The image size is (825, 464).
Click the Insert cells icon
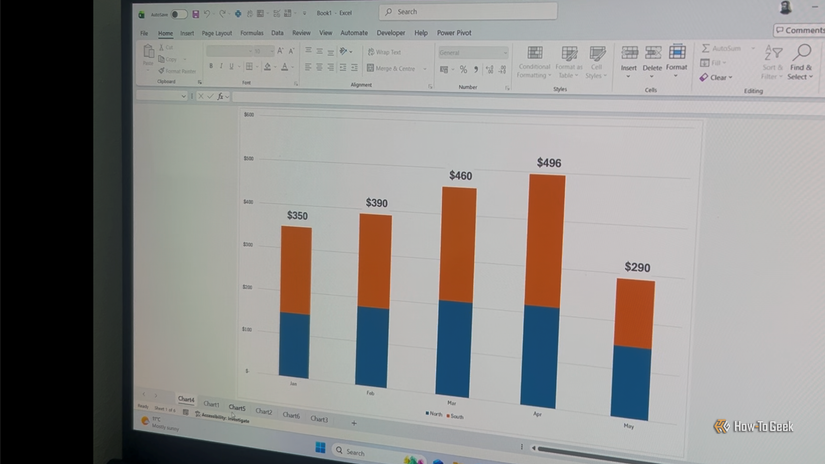pos(629,58)
